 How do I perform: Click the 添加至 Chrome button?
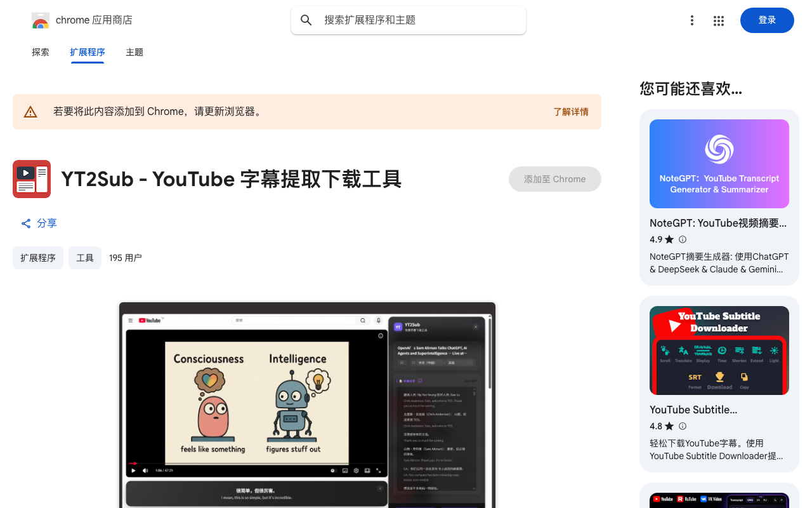pyautogui.click(x=555, y=179)
